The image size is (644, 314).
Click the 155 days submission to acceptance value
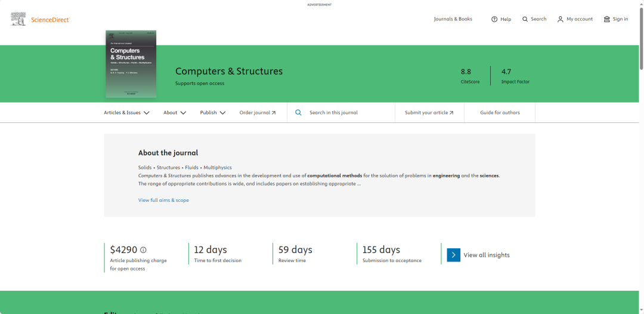coord(381,250)
